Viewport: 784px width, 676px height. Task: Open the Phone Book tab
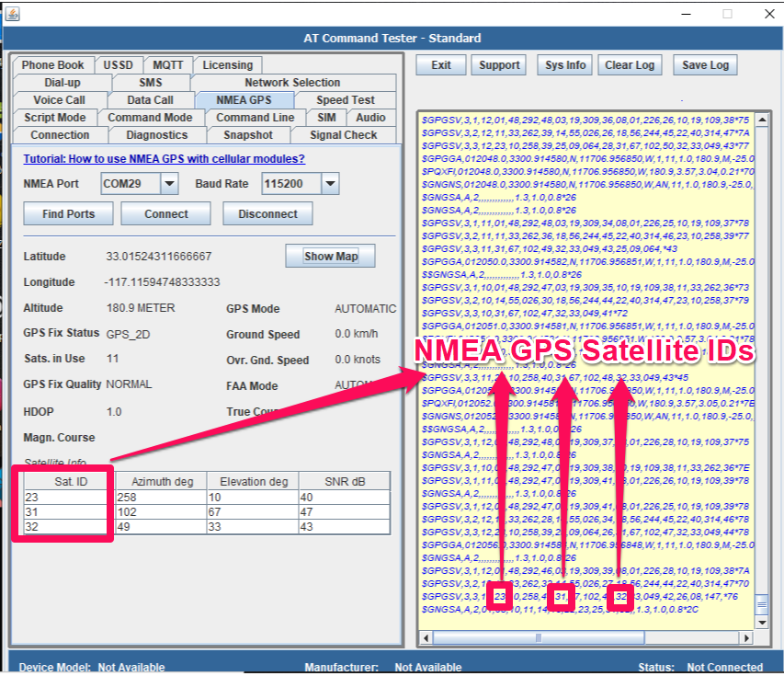point(52,65)
